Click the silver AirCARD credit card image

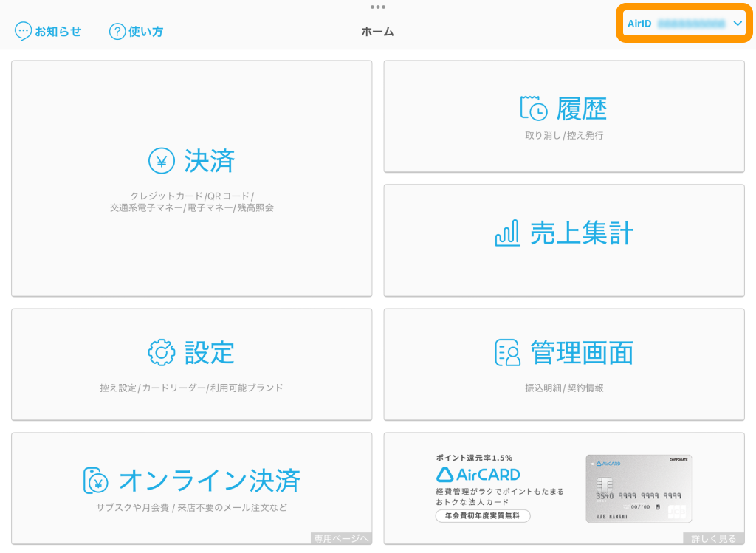(x=639, y=488)
